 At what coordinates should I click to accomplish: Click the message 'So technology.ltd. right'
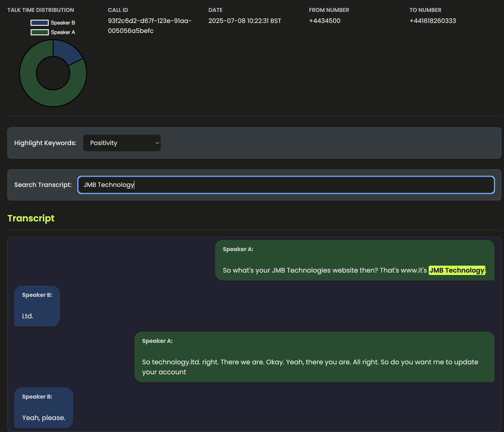pyautogui.click(x=314, y=357)
